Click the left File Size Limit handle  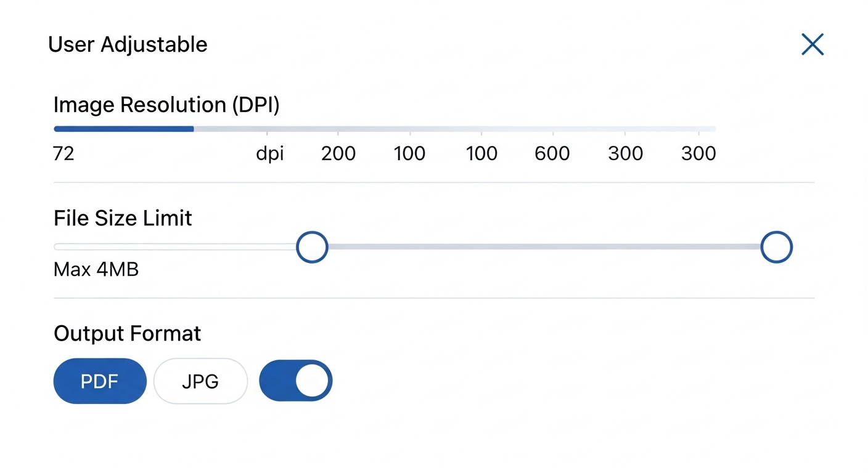point(312,247)
